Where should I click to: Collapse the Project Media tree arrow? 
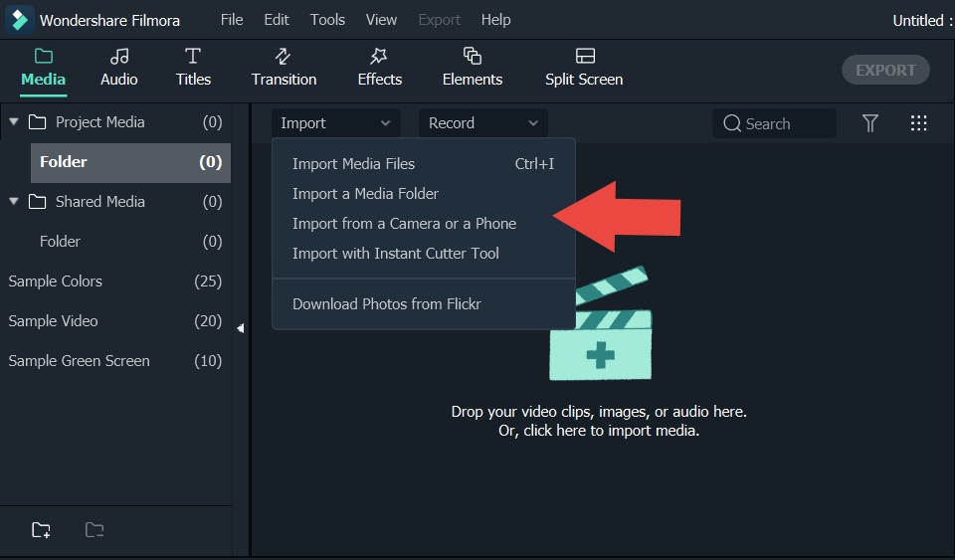(x=13, y=121)
